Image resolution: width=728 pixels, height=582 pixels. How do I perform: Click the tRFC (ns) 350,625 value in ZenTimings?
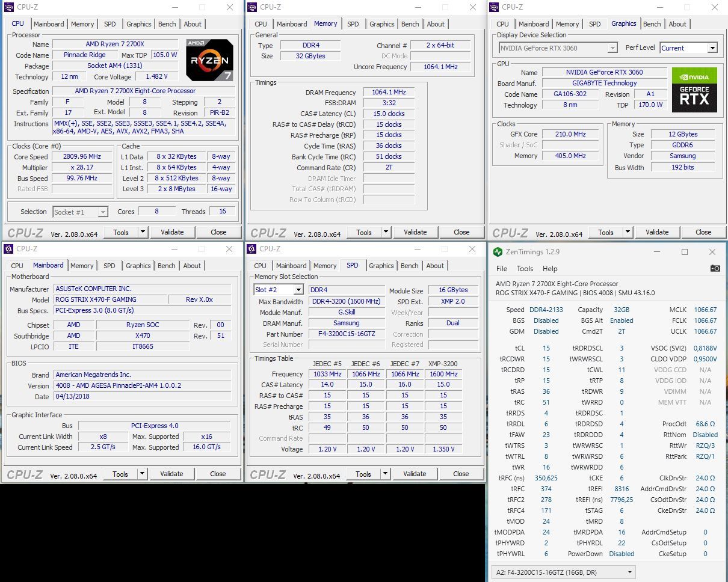tap(546, 478)
